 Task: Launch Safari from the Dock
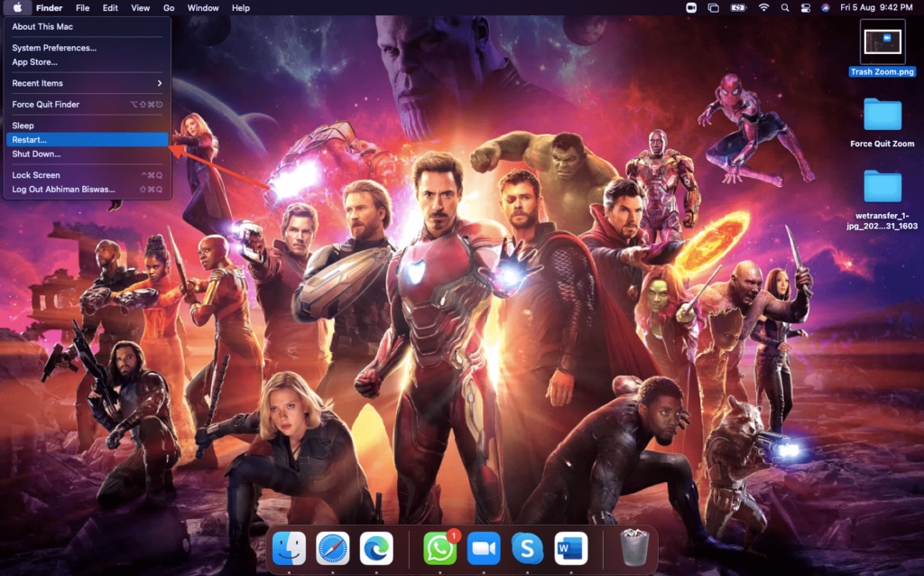coord(333,548)
